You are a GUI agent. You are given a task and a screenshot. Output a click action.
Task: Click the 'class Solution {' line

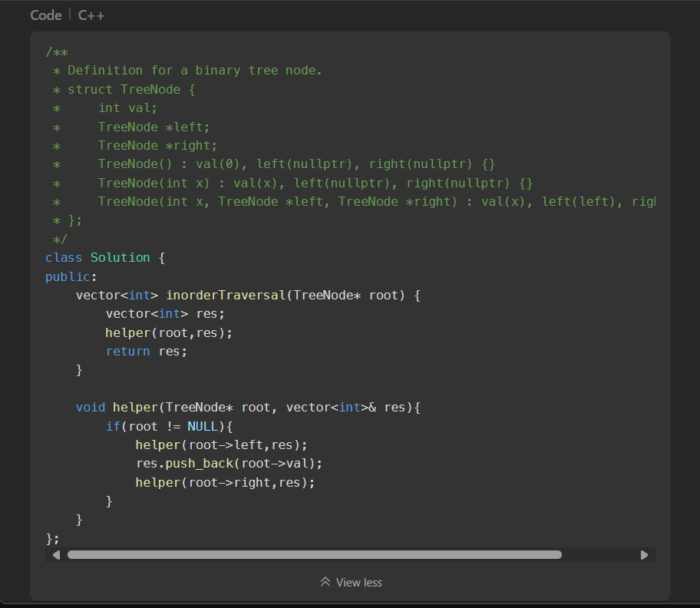105,258
